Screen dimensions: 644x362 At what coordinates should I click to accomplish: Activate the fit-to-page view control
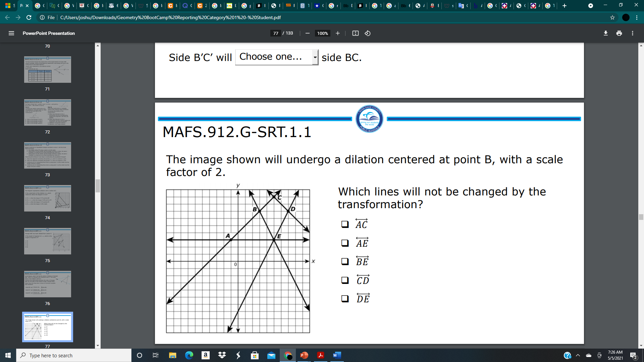point(355,33)
